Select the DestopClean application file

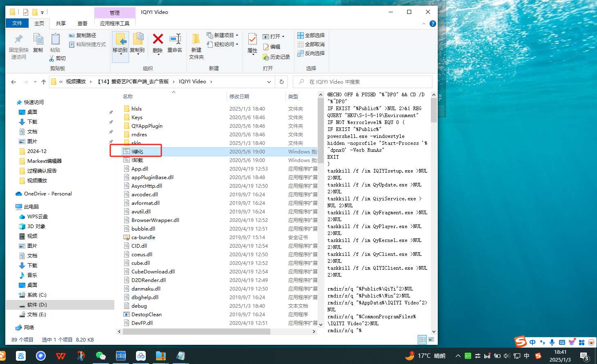tap(147, 315)
